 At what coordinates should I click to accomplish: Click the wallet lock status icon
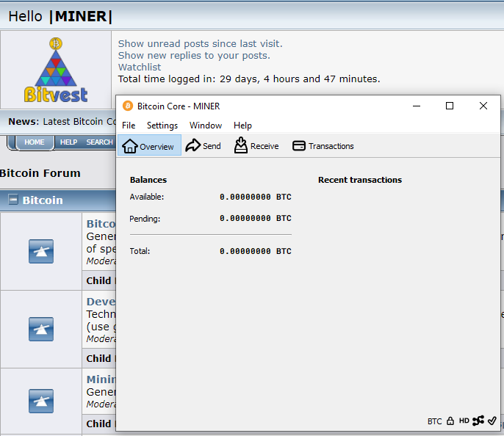[x=450, y=421]
